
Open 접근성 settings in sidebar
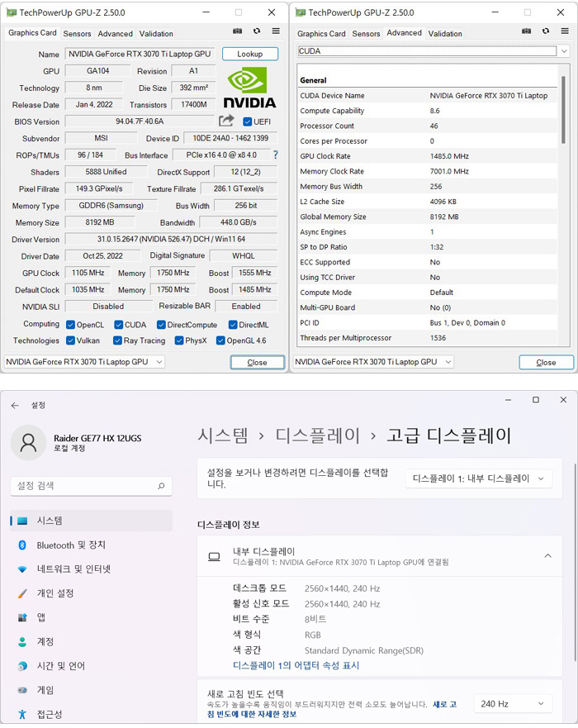[92, 714]
